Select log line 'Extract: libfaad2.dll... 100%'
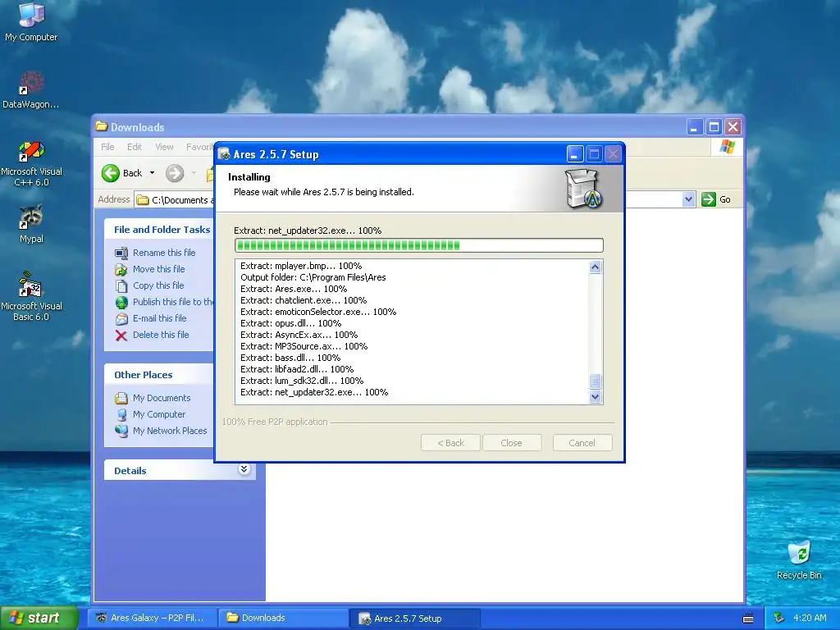 coord(297,370)
